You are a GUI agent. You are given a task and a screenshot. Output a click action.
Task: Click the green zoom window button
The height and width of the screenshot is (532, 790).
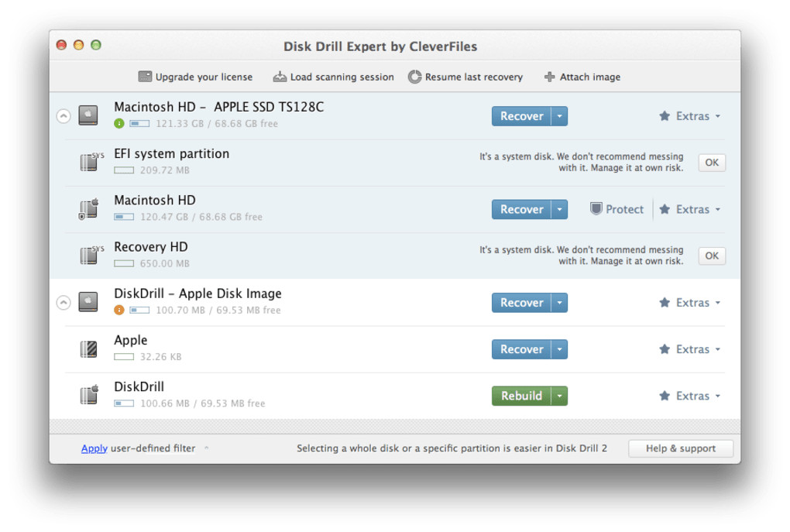click(x=96, y=45)
